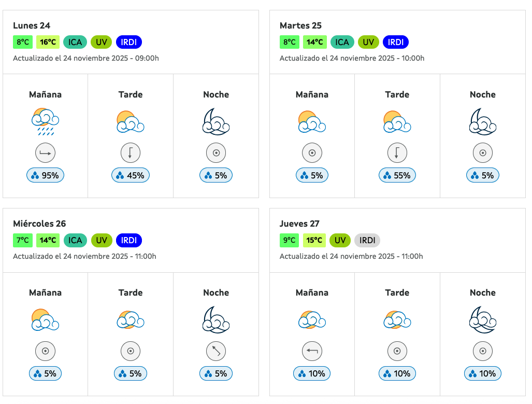532x404 pixels.
Task: Click UV badge on Jueves 27
Action: (x=340, y=240)
